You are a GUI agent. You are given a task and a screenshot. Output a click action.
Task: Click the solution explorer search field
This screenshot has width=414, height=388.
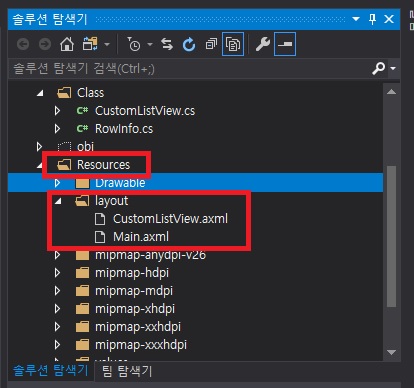click(190, 69)
